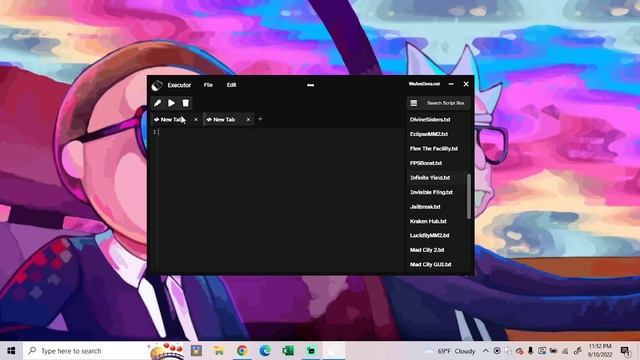
Task: Select FPSBoost.txt script
Action: pyautogui.click(x=426, y=163)
